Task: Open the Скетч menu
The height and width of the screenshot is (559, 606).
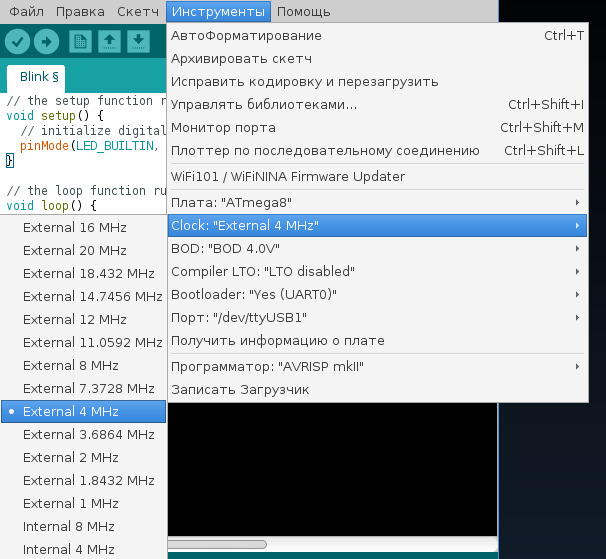Action: 137,11
